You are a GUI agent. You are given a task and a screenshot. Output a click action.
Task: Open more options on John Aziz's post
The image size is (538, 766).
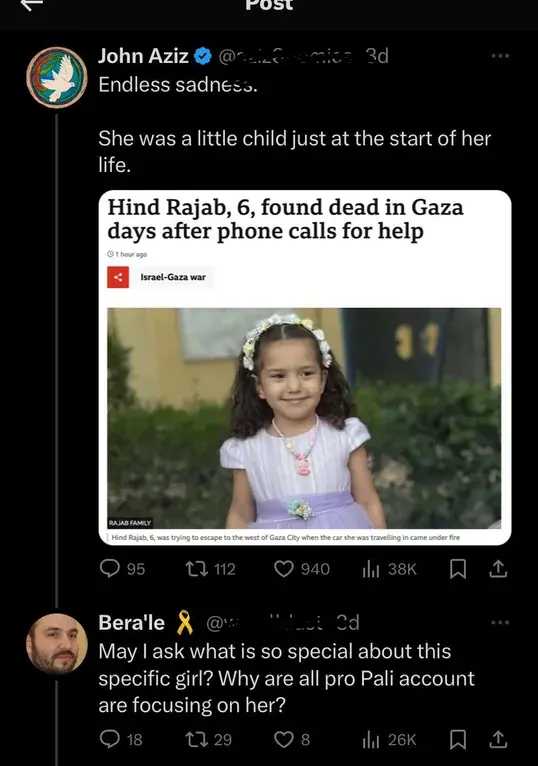click(x=500, y=56)
